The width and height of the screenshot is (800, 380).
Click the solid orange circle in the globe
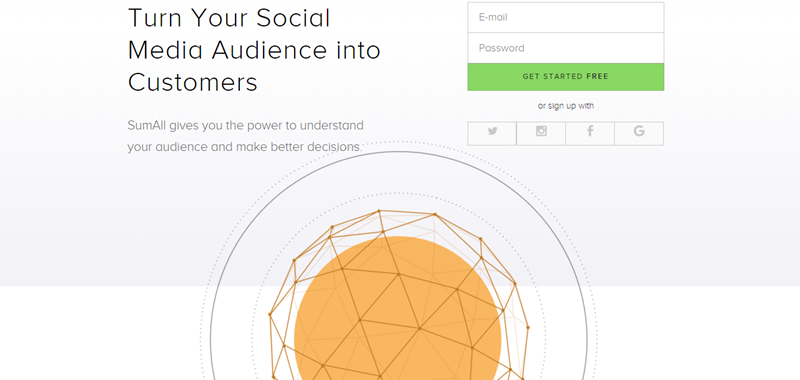tap(398, 326)
